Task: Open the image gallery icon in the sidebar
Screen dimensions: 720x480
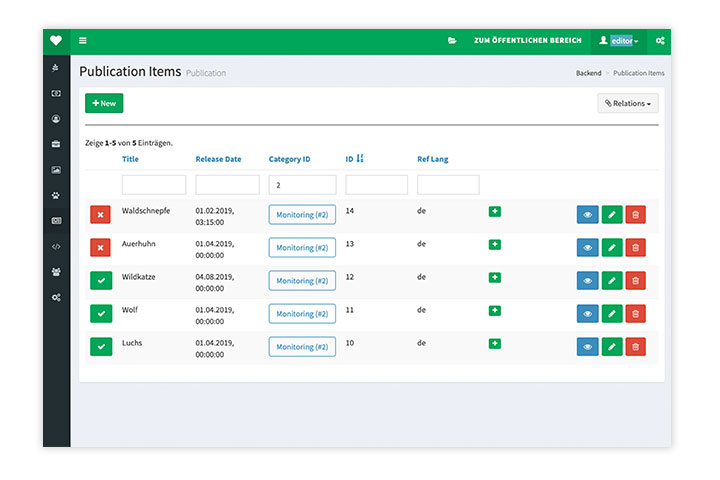Action: (56, 170)
